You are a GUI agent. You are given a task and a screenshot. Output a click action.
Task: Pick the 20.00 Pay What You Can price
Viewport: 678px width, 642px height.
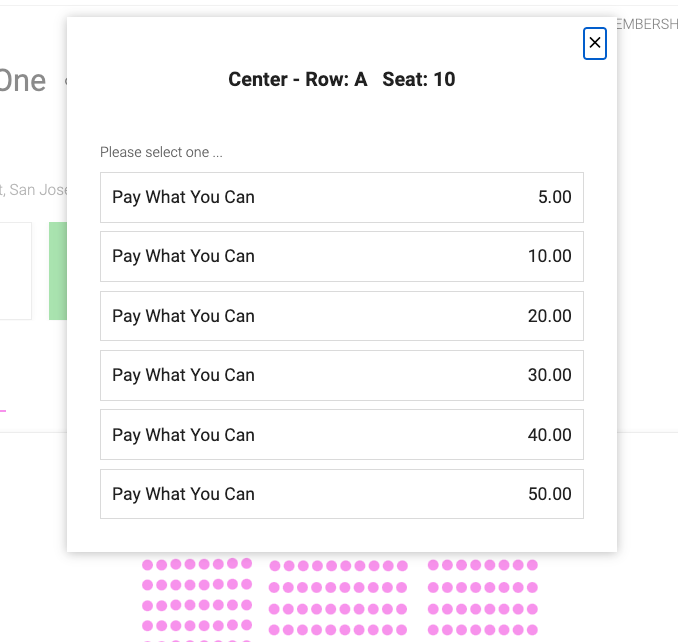342,316
